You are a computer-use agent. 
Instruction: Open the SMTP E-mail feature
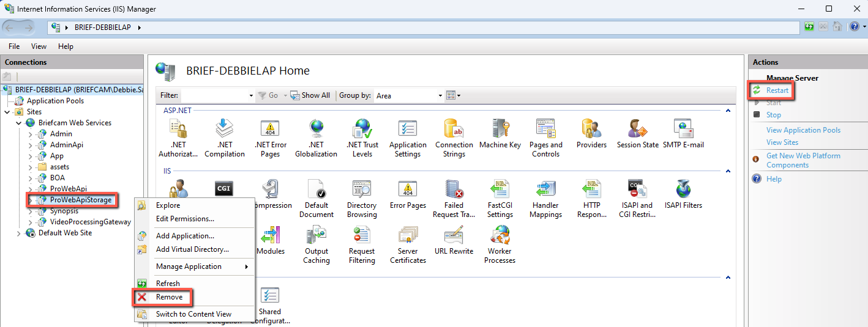pos(683,134)
